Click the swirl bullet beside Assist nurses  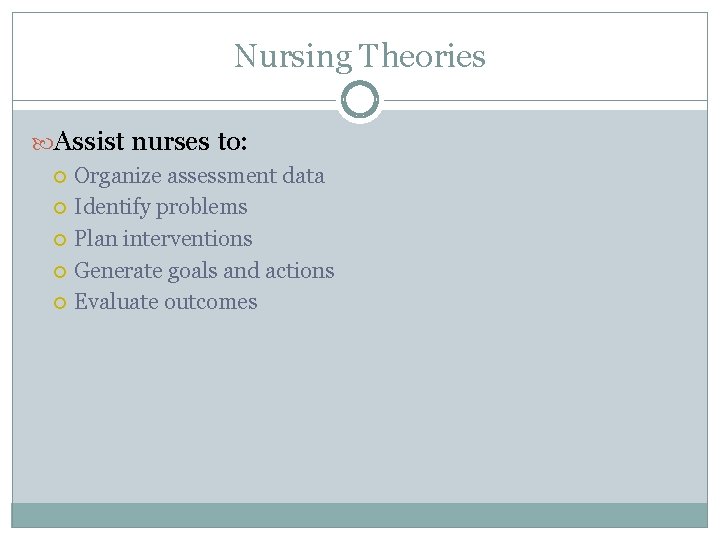click(43, 144)
